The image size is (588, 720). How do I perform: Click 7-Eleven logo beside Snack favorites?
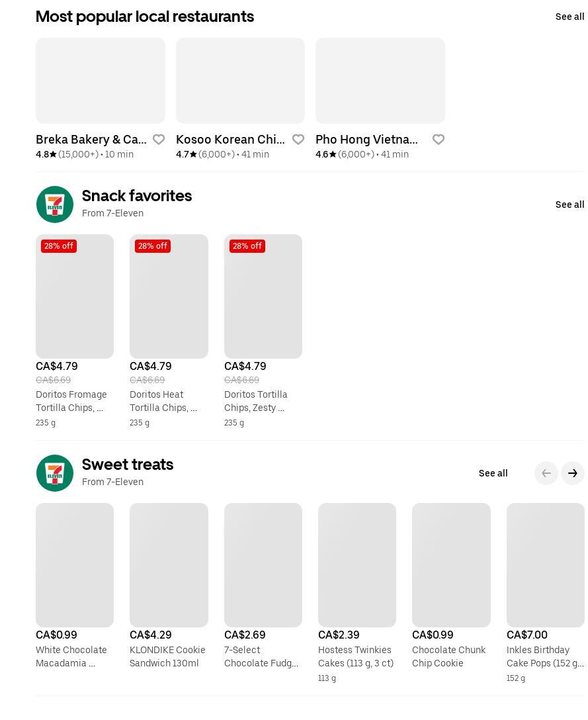coord(55,204)
